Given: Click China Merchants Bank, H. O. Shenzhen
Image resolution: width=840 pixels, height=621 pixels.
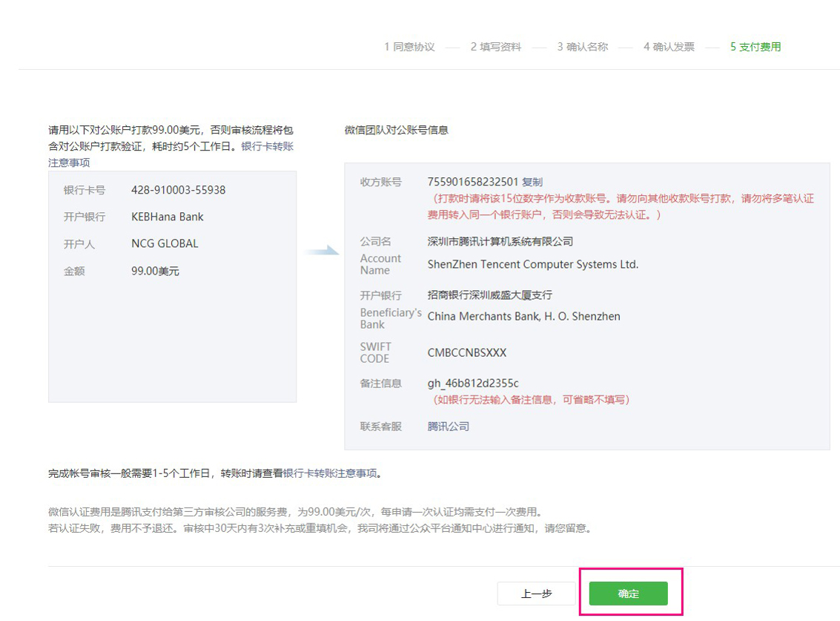Looking at the screenshot, I should pos(523,316).
